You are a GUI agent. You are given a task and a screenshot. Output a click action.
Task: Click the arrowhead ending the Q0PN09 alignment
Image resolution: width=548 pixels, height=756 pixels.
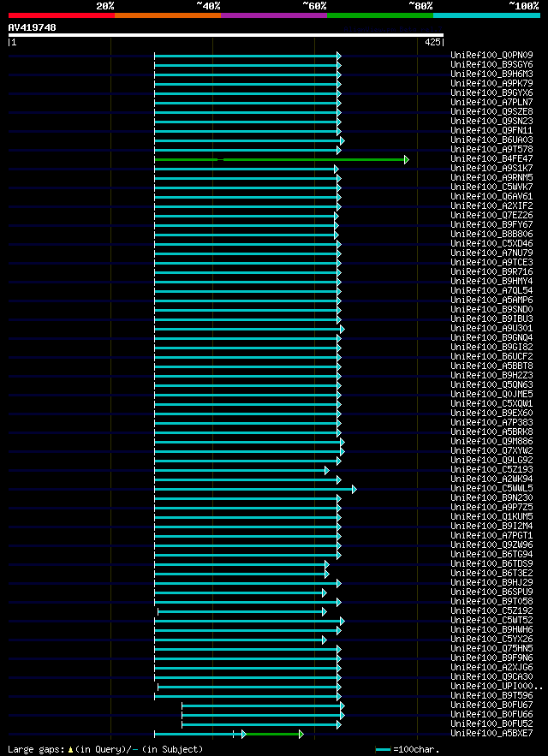339,56
